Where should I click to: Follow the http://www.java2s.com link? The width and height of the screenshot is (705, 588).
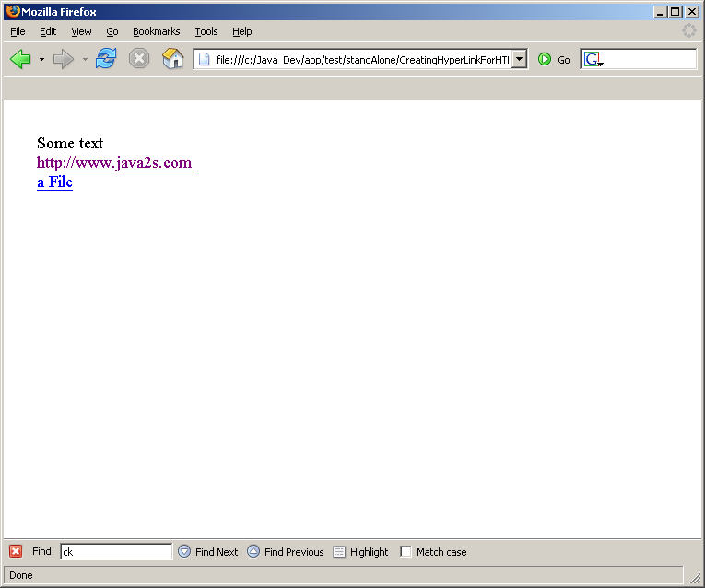[x=116, y=162]
